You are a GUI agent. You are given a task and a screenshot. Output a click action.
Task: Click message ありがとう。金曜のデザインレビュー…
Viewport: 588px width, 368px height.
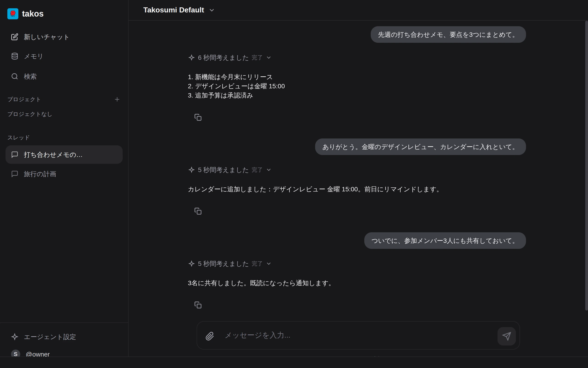click(x=421, y=147)
